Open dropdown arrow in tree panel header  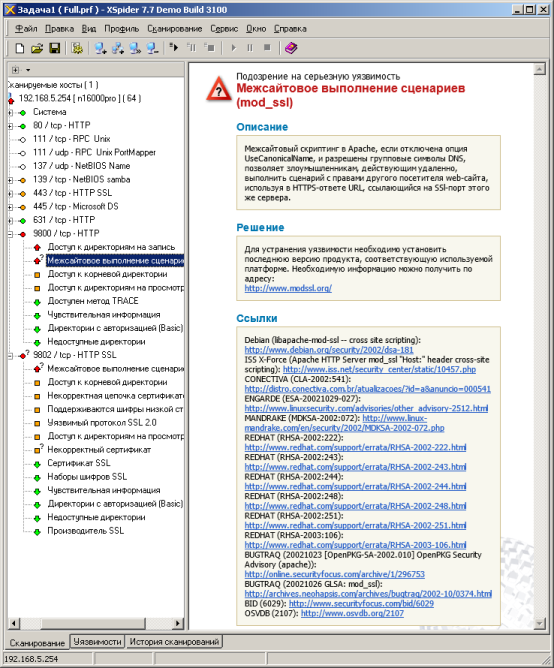(x=28, y=70)
